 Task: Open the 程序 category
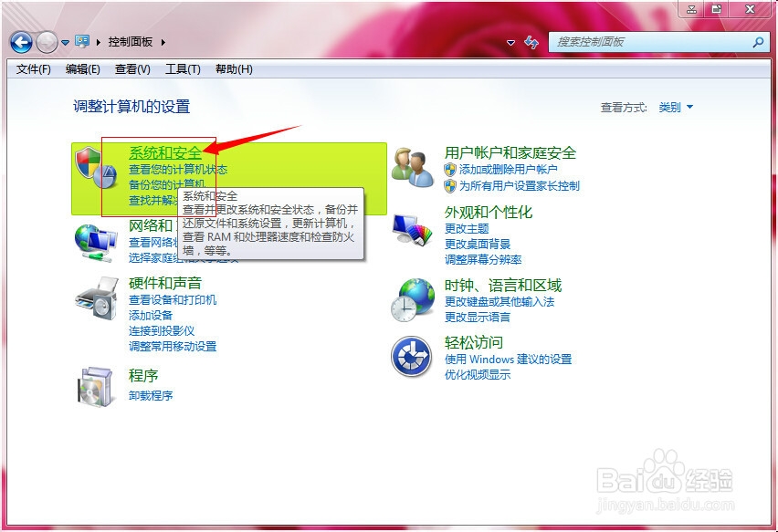tap(143, 375)
